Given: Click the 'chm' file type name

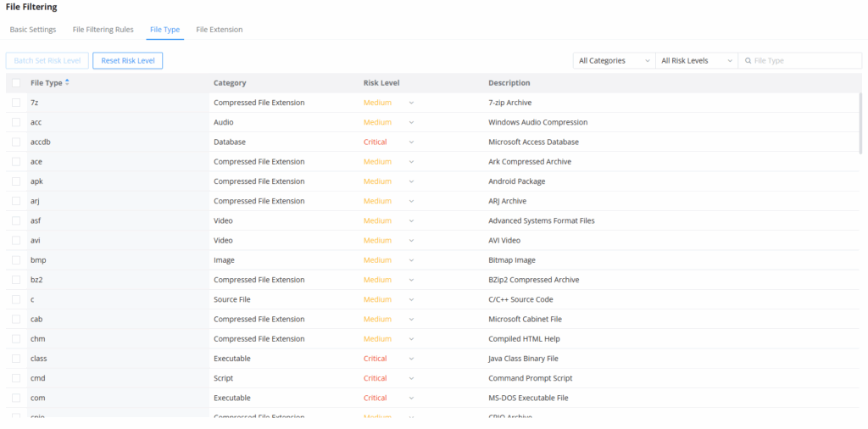Looking at the screenshot, I should [37, 339].
